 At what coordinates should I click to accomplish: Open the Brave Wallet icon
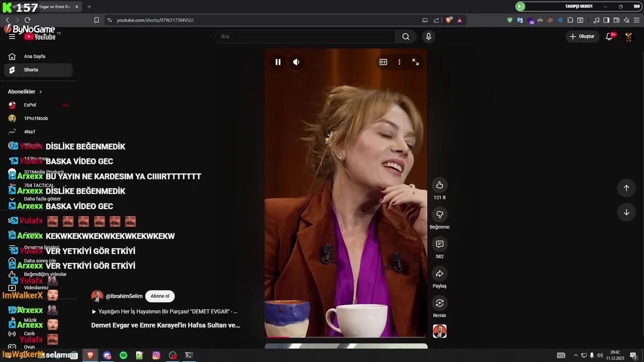pos(616,20)
